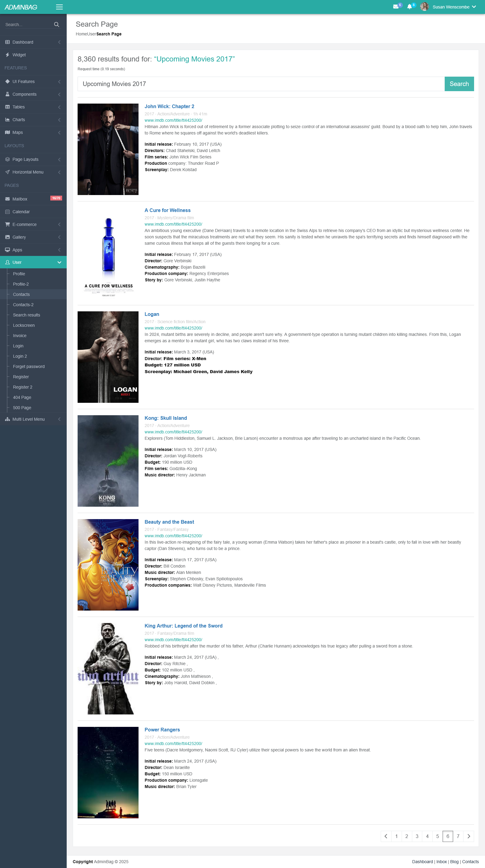The width and height of the screenshot is (485, 868).
Task: Open the Kong: Skull Island title link
Action: click(x=166, y=418)
